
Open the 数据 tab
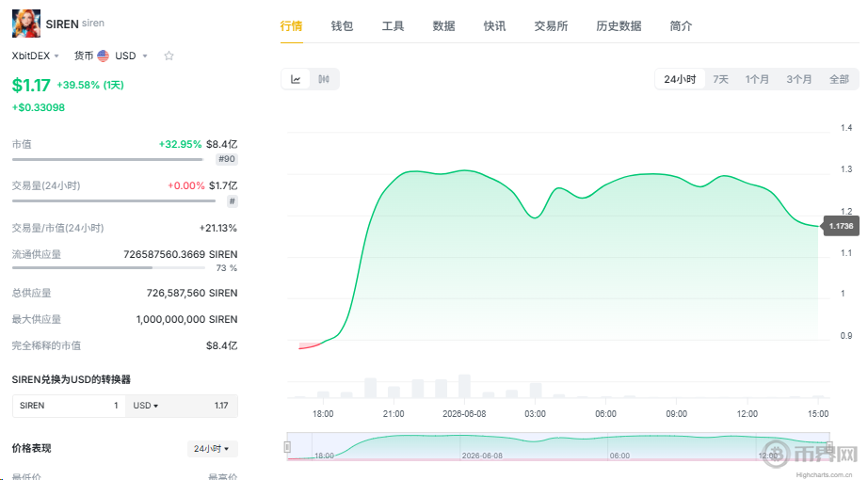444,26
